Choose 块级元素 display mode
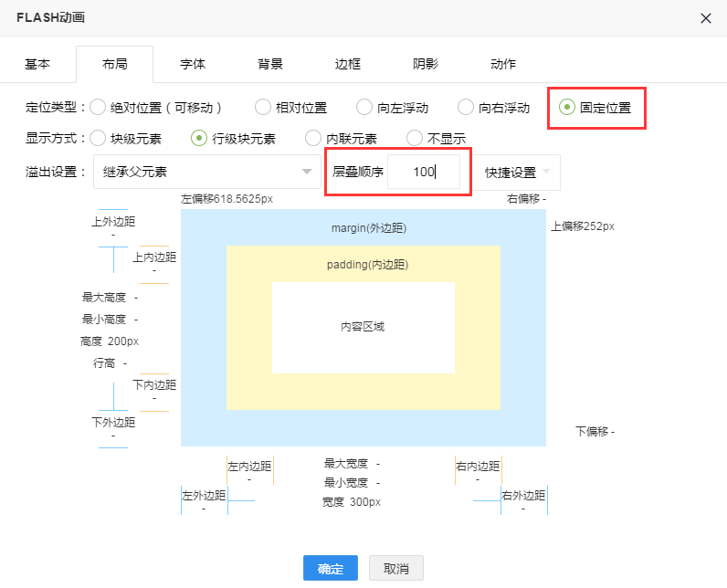Image resolution: width=727 pixels, height=588 pixels. 98,139
